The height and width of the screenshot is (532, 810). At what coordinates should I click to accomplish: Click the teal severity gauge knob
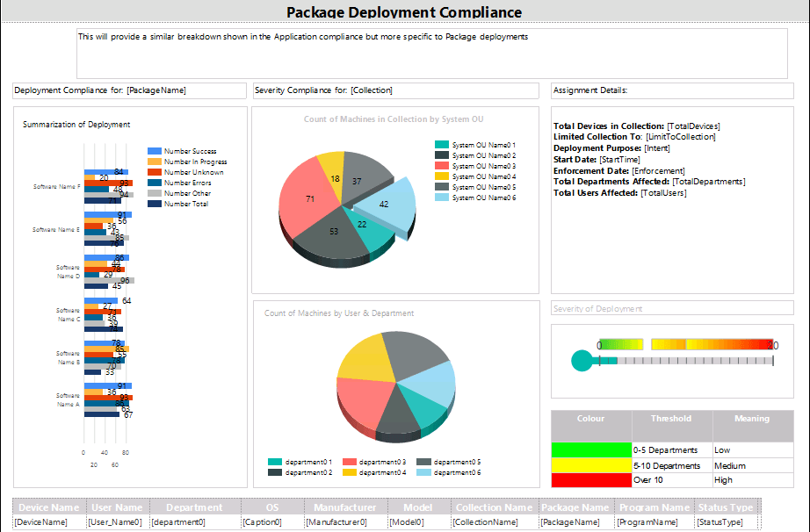(x=582, y=361)
